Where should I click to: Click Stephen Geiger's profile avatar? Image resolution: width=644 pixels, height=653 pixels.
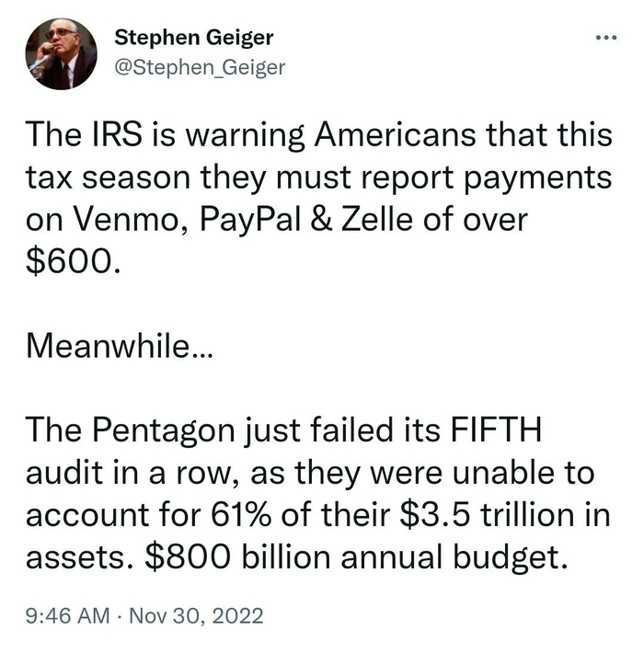[x=59, y=52]
